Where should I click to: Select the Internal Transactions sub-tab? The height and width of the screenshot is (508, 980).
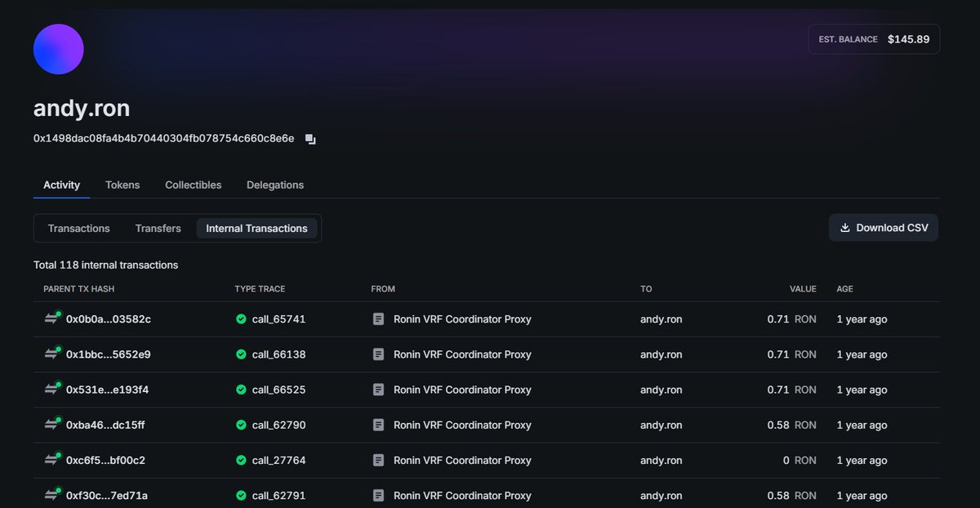coord(256,229)
